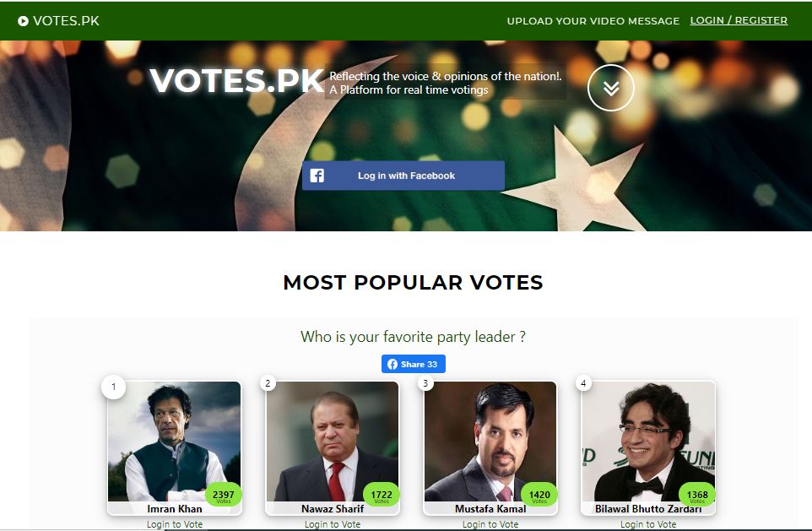This screenshot has height=531, width=812.
Task: Click rank 3 badge on Mustafa Kamal card
Action: click(x=425, y=383)
